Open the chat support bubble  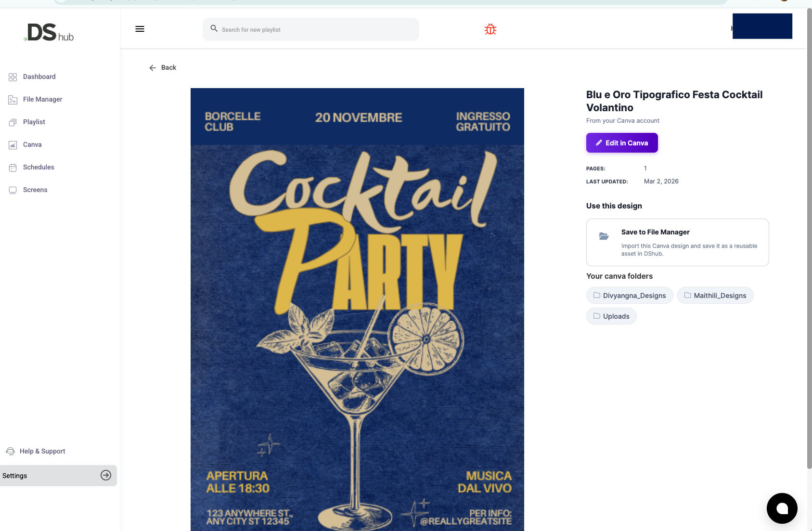[x=782, y=508]
